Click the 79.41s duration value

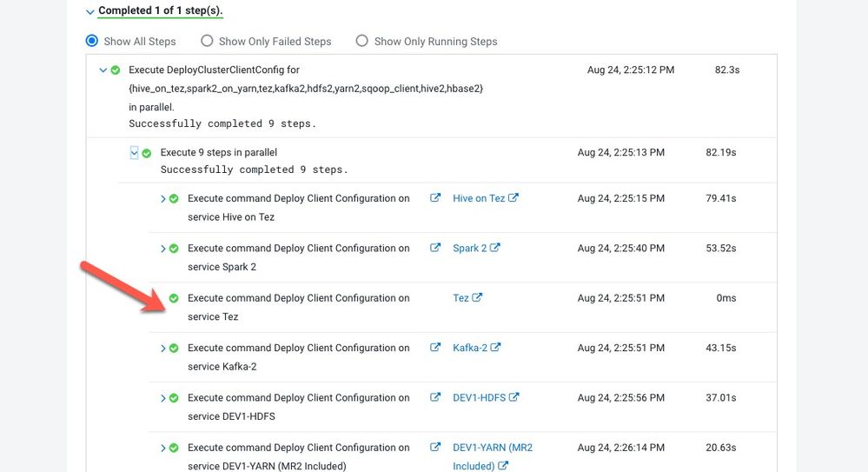pyautogui.click(x=721, y=198)
